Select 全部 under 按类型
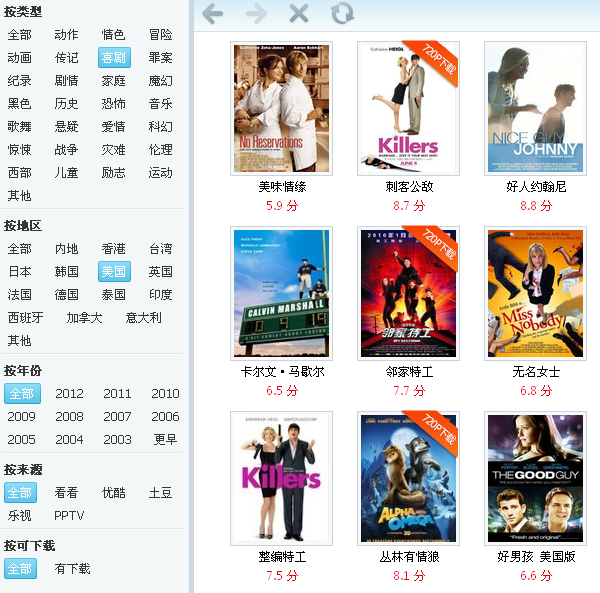 (x=20, y=35)
